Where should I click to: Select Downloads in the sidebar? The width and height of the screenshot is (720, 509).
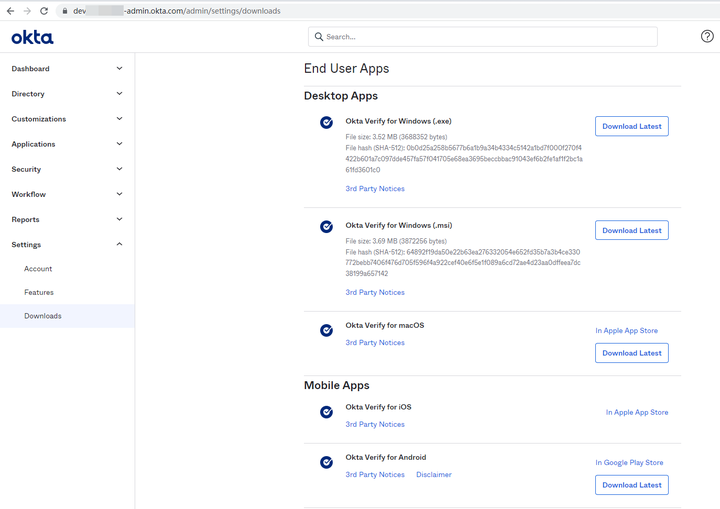point(43,316)
